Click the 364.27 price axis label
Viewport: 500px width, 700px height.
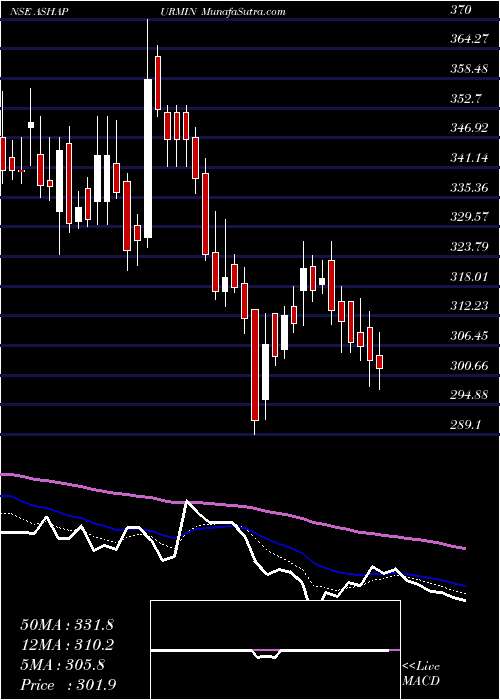click(x=467, y=39)
